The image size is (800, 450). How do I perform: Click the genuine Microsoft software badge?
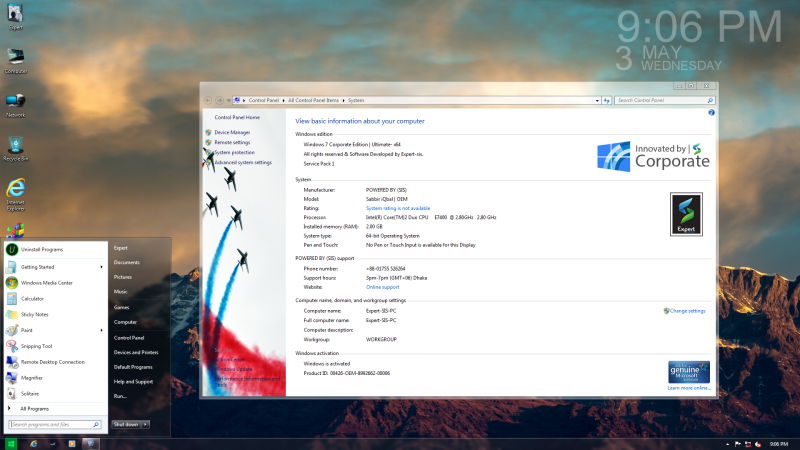[x=689, y=372]
